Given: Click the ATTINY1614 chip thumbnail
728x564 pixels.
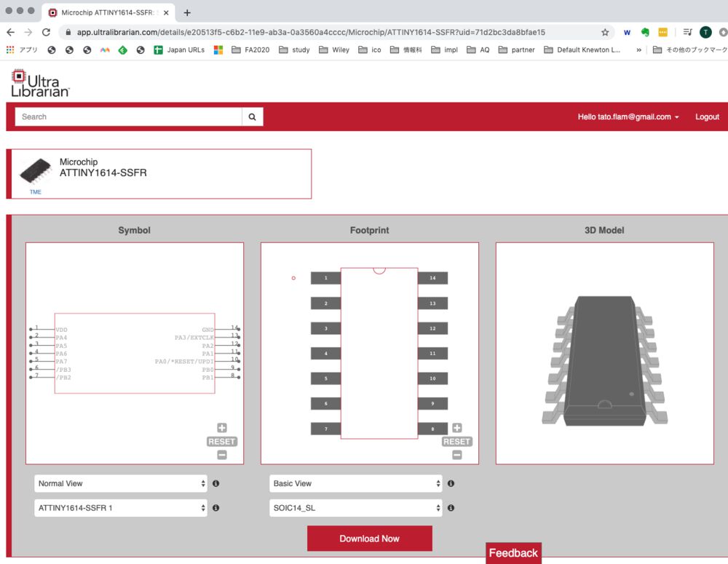Looking at the screenshot, I should tap(35, 171).
